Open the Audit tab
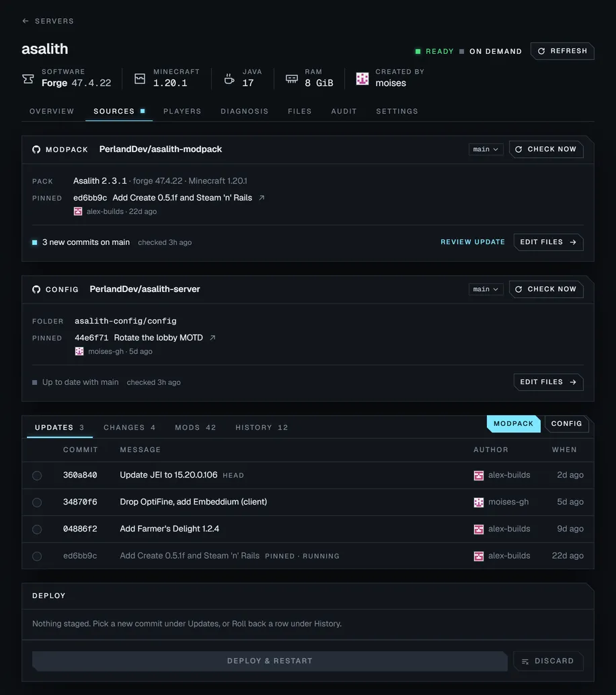The height and width of the screenshot is (695, 616). (344, 111)
